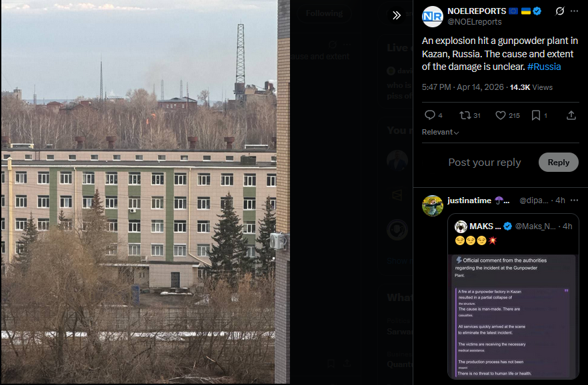588x385 pixels.
Task: Open the quoted MAKS post screenshot
Action: 513,316
